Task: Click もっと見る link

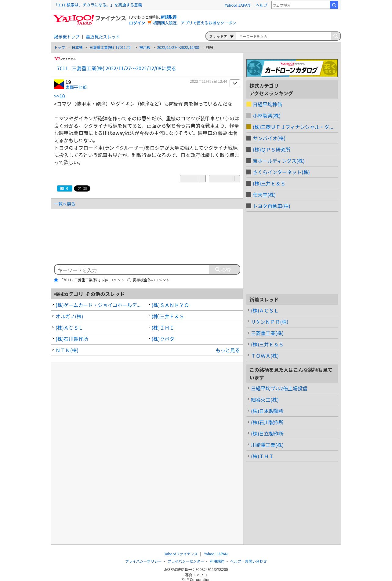Action: pyautogui.click(x=227, y=350)
